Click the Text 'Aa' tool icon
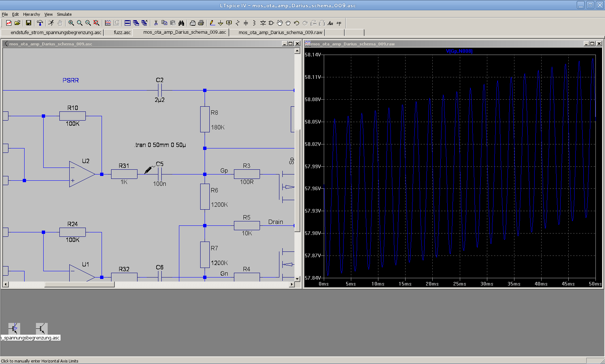605x364 pixels. tap(330, 23)
